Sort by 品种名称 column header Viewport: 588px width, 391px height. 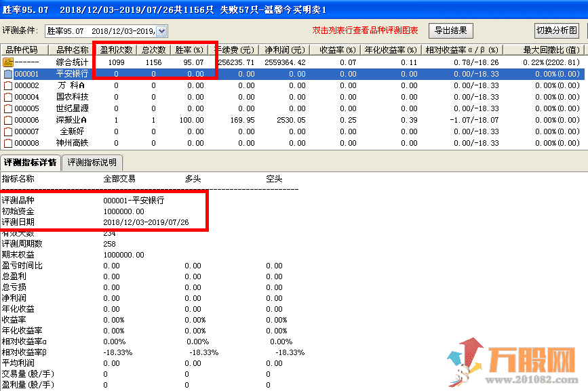click(x=72, y=50)
